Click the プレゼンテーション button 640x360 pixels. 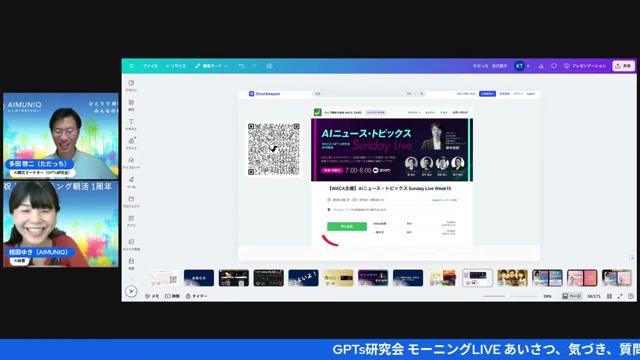585,66
